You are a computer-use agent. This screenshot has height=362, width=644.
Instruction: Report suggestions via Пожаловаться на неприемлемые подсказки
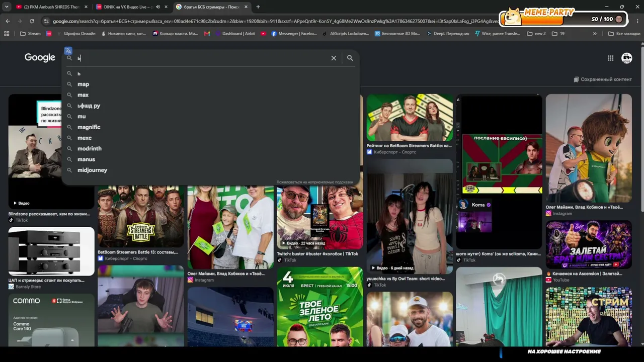315,182
